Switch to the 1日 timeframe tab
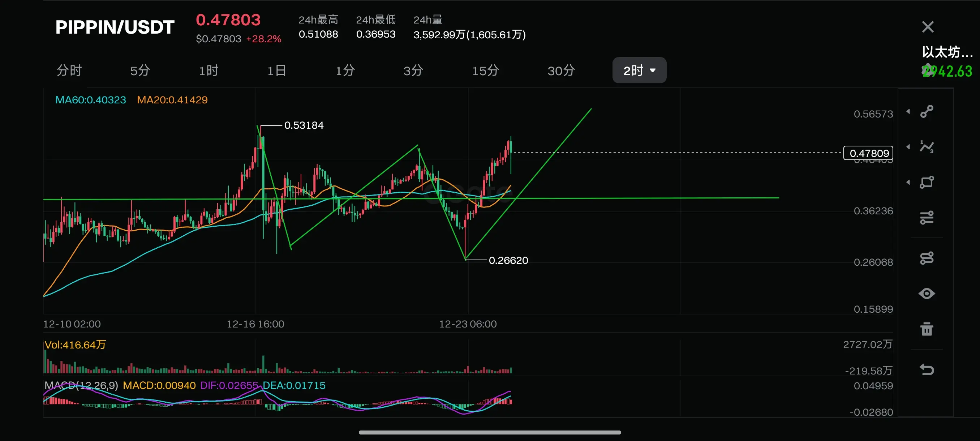Screen dimensions: 980x441 coord(276,71)
